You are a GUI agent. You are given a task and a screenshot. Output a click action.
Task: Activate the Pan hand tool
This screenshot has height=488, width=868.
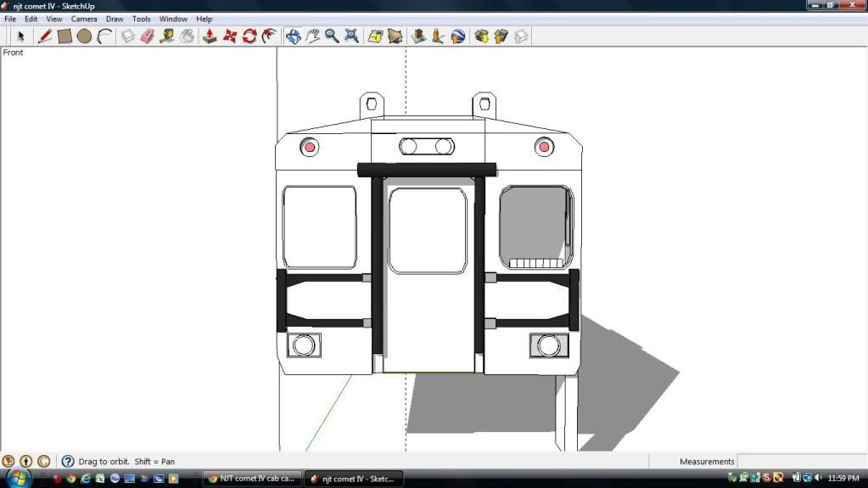312,36
